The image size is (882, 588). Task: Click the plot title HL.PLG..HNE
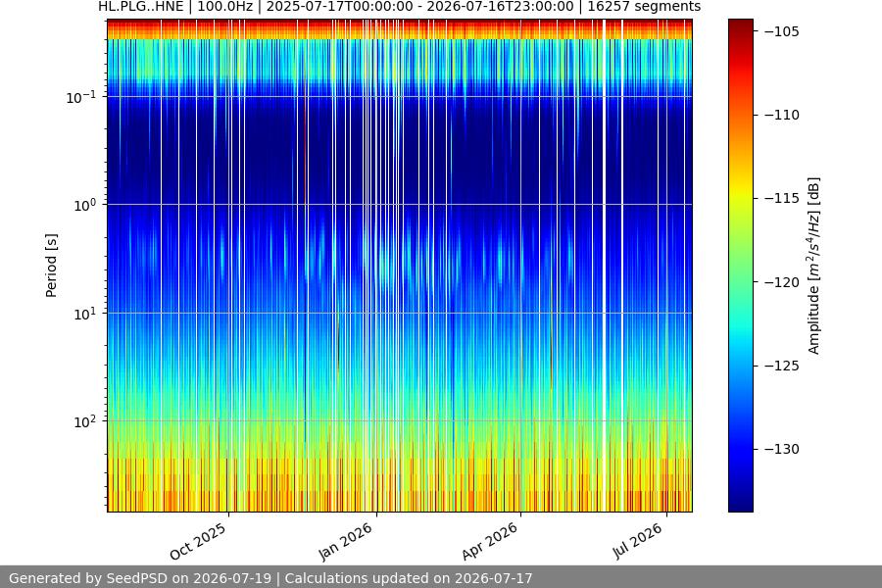click(x=400, y=7)
